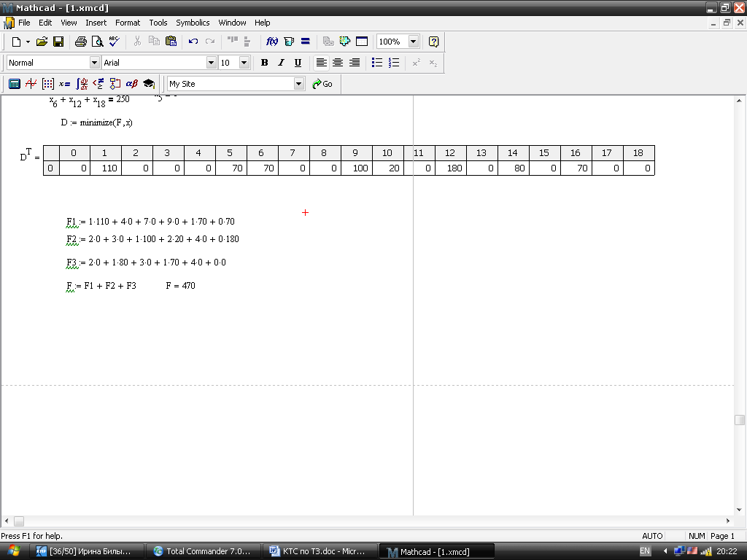Toggle superscript x² button
Image resolution: width=747 pixels, height=560 pixels.
pos(417,63)
